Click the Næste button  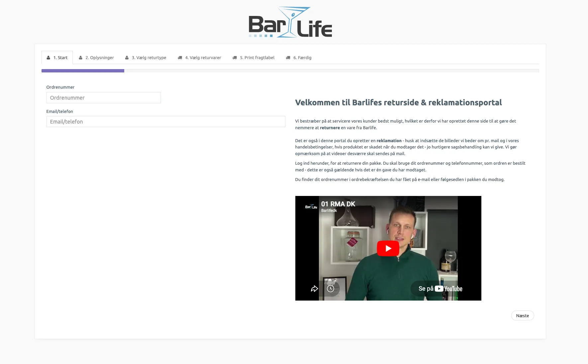click(523, 316)
